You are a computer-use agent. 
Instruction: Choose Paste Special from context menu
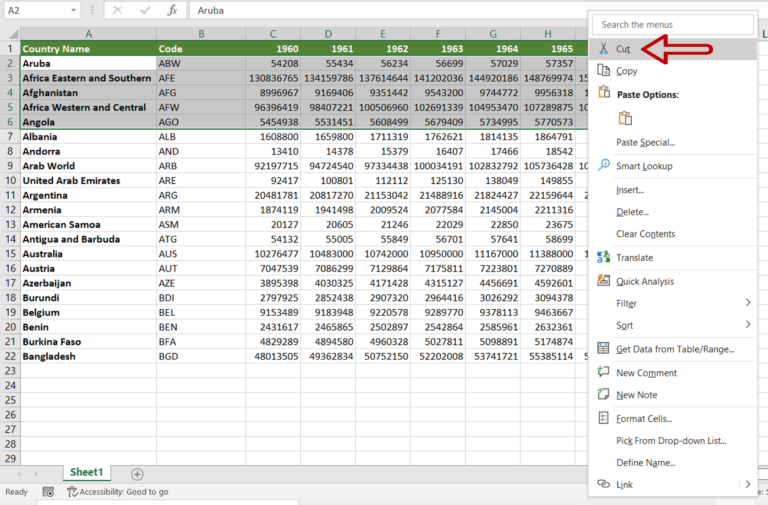pos(645,143)
